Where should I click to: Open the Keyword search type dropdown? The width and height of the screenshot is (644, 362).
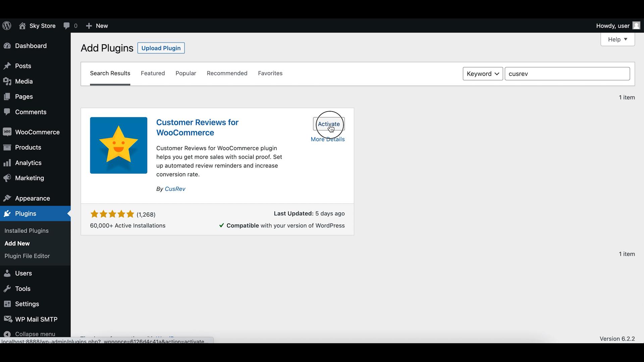coord(483,74)
